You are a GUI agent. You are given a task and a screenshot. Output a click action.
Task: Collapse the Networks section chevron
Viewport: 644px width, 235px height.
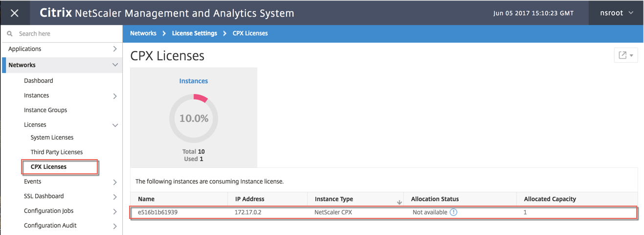115,65
